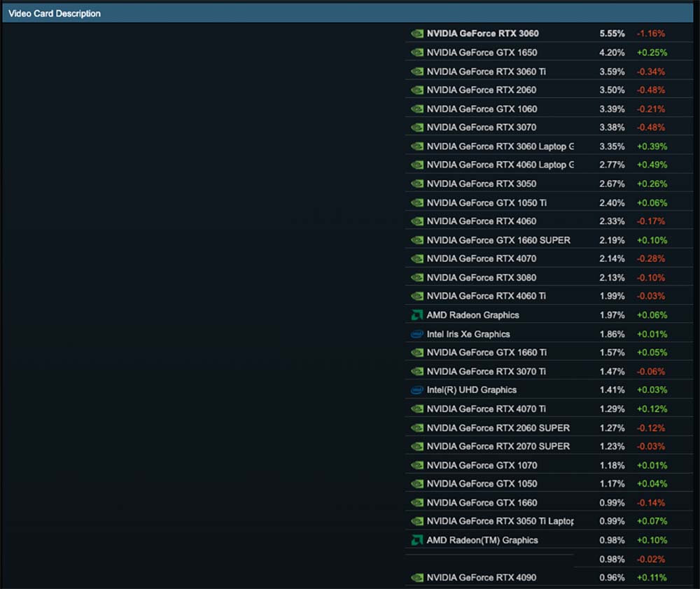This screenshot has width=700, height=589.
Task: Click the NVIDIA icon beside GeForce RTX 3080
Action: click(417, 277)
